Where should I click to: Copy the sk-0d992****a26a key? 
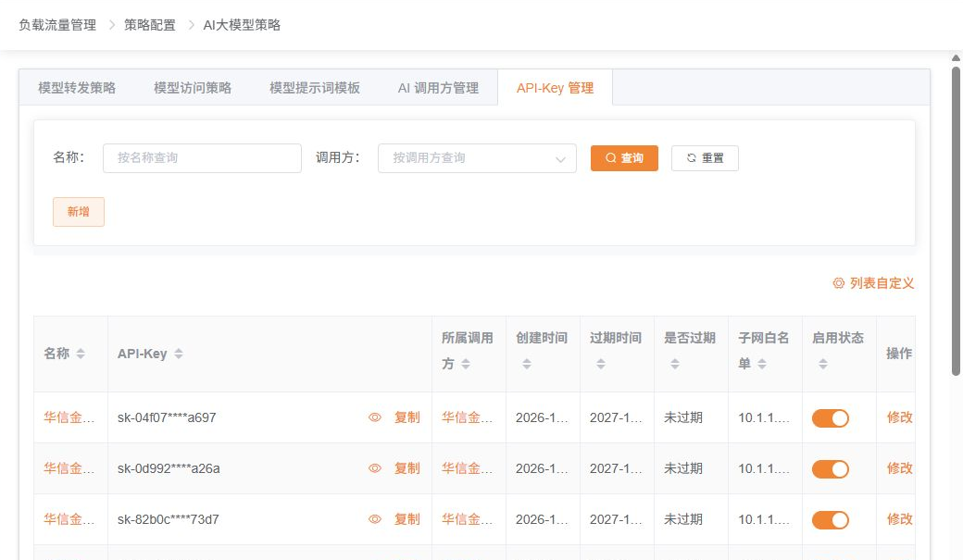406,468
